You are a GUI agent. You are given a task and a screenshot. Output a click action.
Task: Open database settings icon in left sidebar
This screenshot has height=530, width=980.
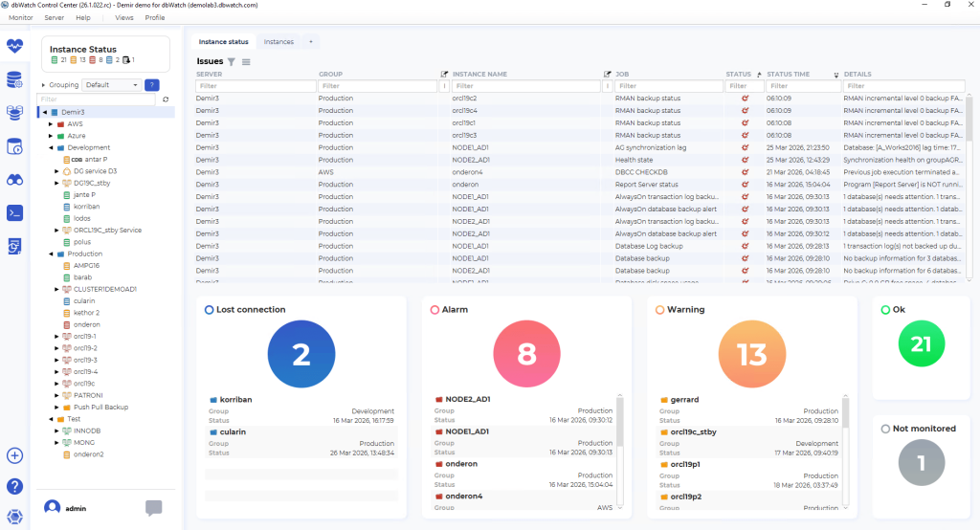pos(15,79)
